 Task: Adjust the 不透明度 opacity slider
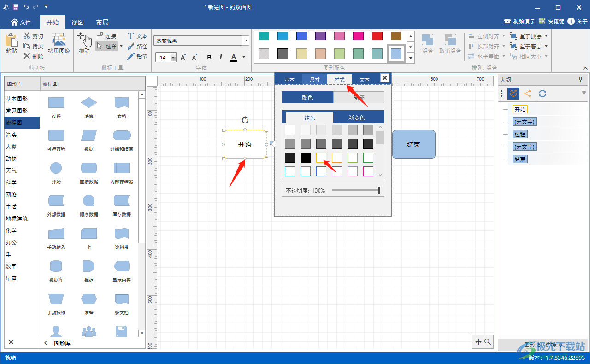[x=356, y=190]
